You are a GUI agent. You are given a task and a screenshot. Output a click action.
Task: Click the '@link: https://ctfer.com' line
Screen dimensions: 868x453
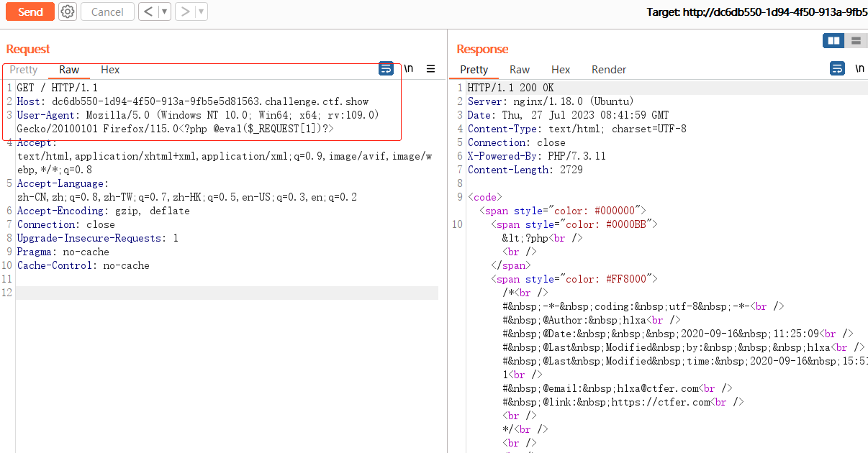point(623,402)
